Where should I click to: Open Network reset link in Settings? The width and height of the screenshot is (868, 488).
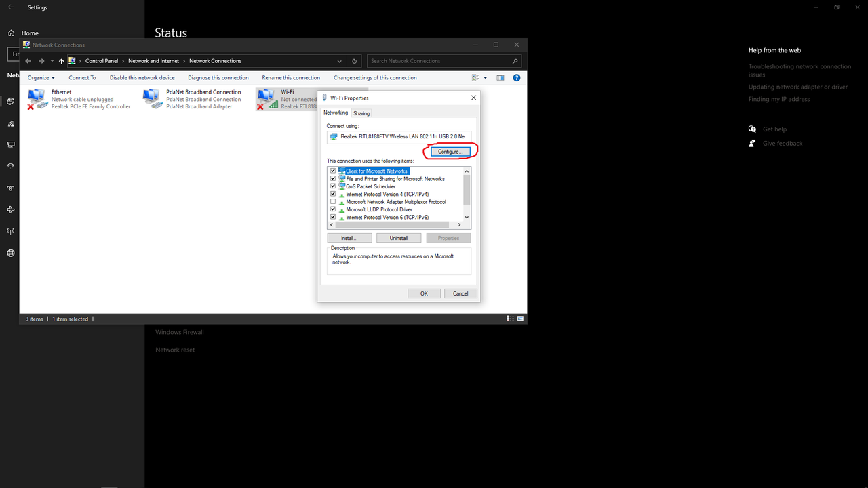coord(175,350)
